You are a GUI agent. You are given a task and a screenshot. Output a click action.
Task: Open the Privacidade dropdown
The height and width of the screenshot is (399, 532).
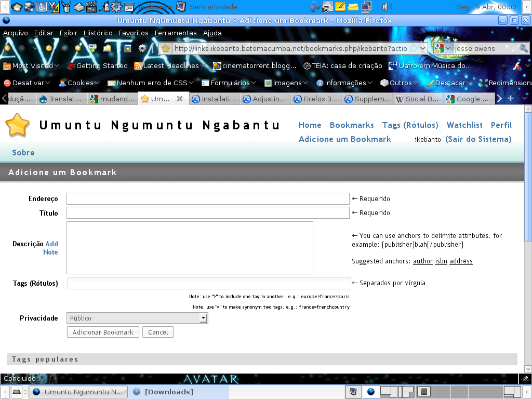click(x=137, y=318)
